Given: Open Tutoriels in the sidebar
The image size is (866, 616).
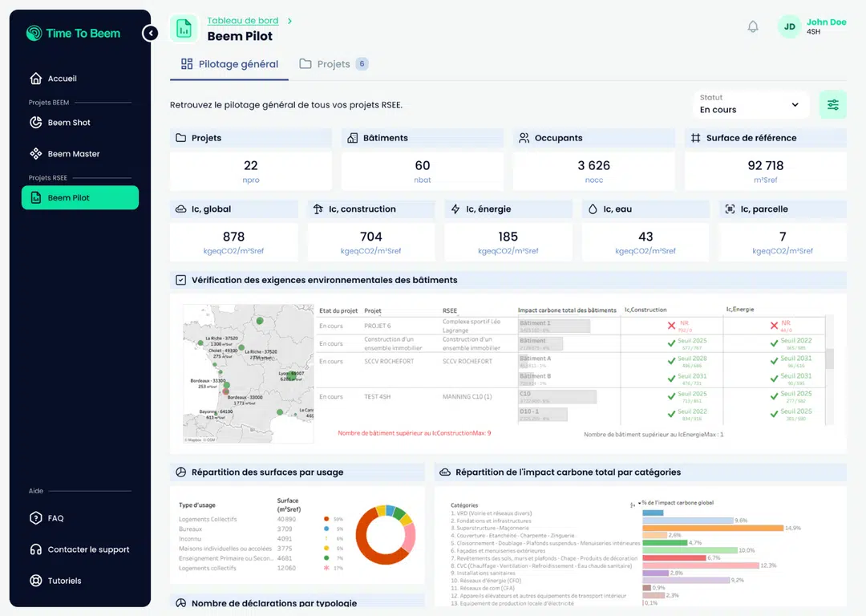Looking at the screenshot, I should 80,581.
